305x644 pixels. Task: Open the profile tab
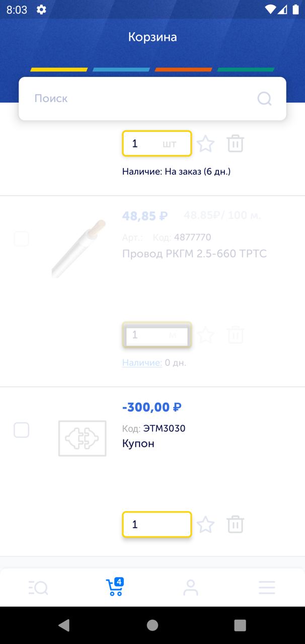191,587
